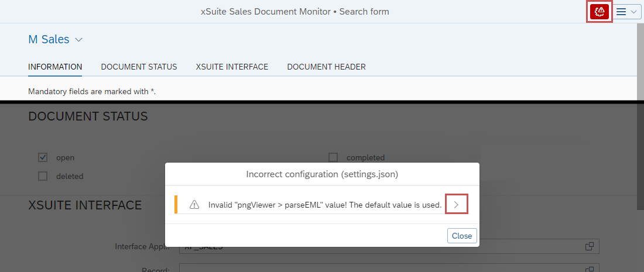Click the warning triangle icon in the dialog
Screen dimensions: 644x272
(194, 205)
